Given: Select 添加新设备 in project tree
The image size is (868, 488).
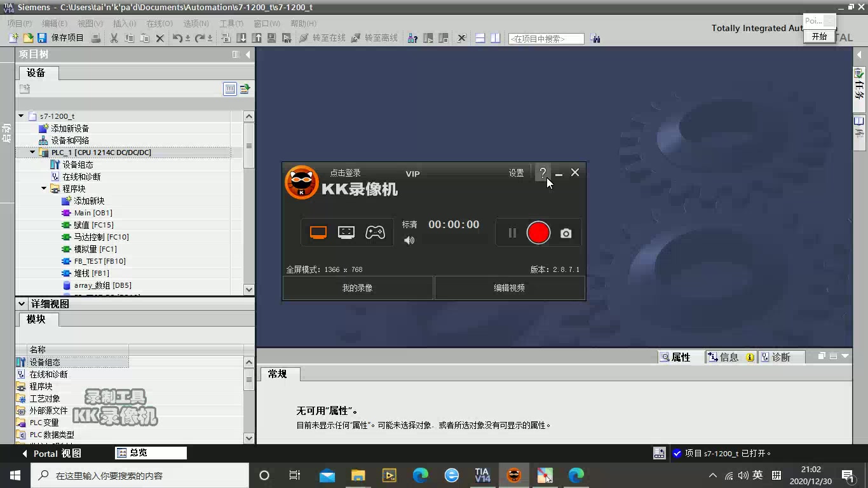Looking at the screenshot, I should [x=64, y=128].
